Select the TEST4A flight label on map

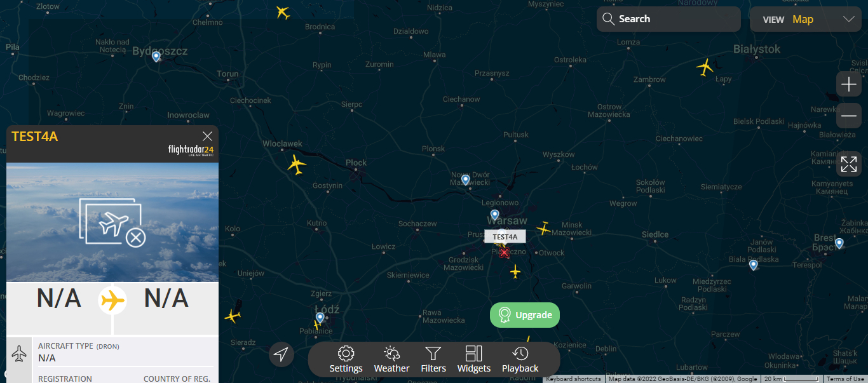pos(505,237)
